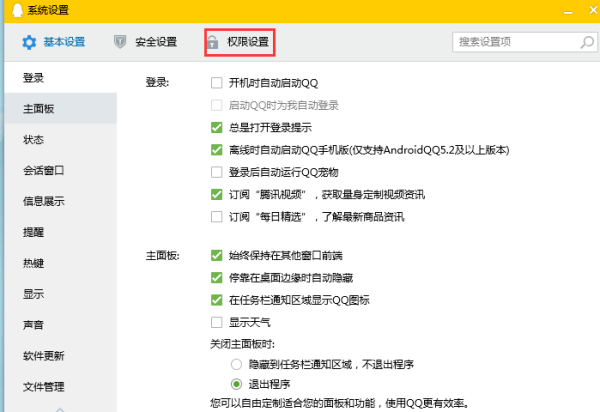Open 热键 settings in the sidebar

click(x=60, y=263)
